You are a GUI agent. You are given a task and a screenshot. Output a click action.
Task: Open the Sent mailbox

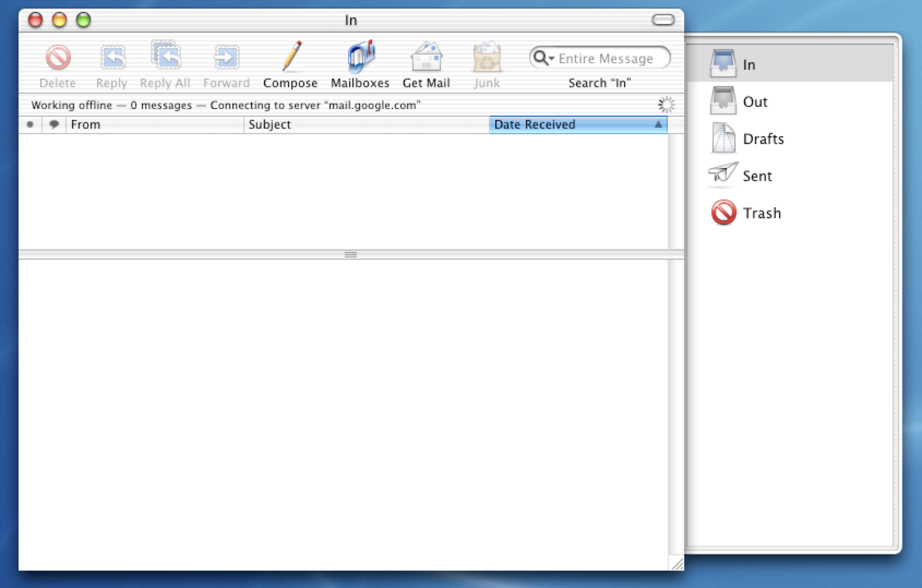pyautogui.click(x=790, y=175)
